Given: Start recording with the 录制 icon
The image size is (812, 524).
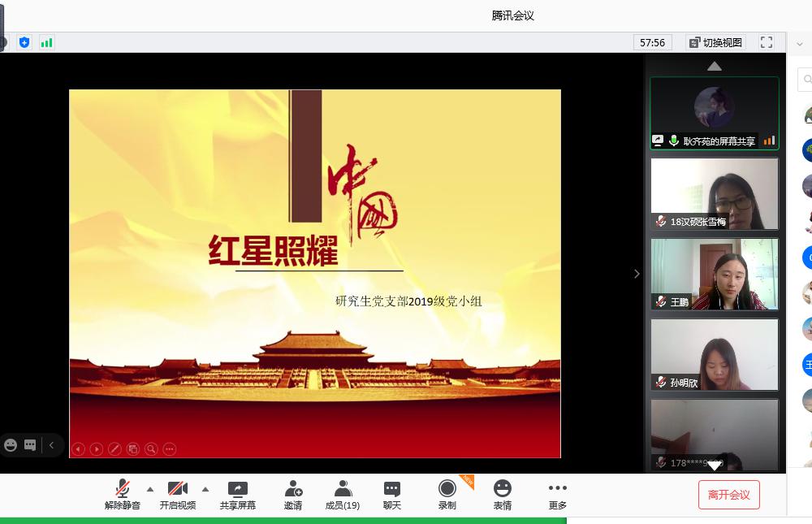Looking at the screenshot, I should [x=447, y=493].
